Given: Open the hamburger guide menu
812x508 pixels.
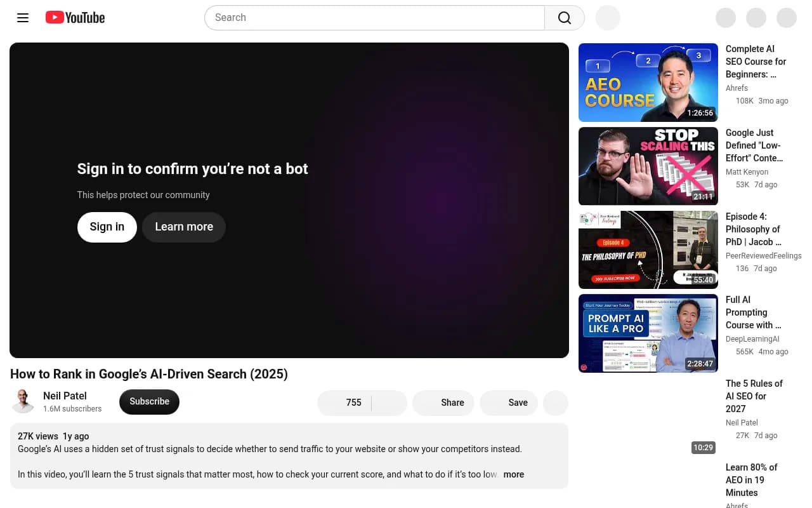Looking at the screenshot, I should [x=23, y=18].
